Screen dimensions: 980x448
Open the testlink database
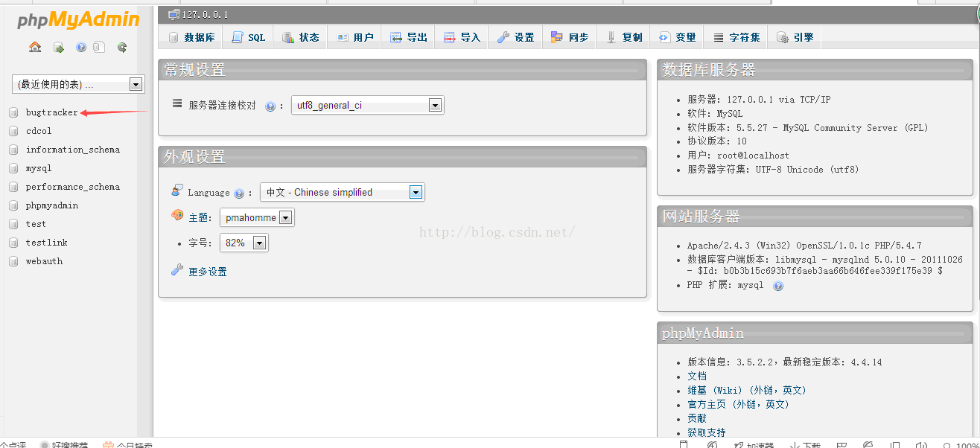tap(47, 243)
